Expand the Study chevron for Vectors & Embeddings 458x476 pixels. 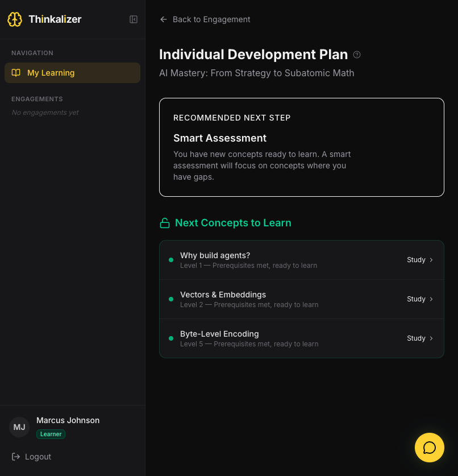pyautogui.click(x=431, y=299)
